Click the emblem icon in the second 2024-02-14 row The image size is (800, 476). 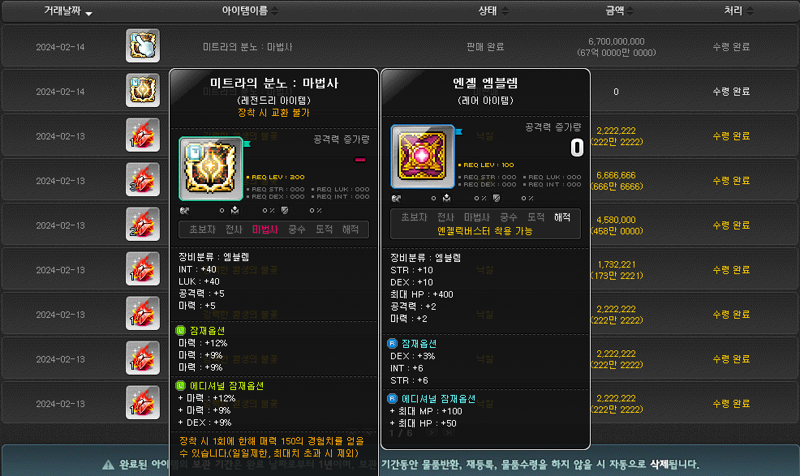point(143,90)
